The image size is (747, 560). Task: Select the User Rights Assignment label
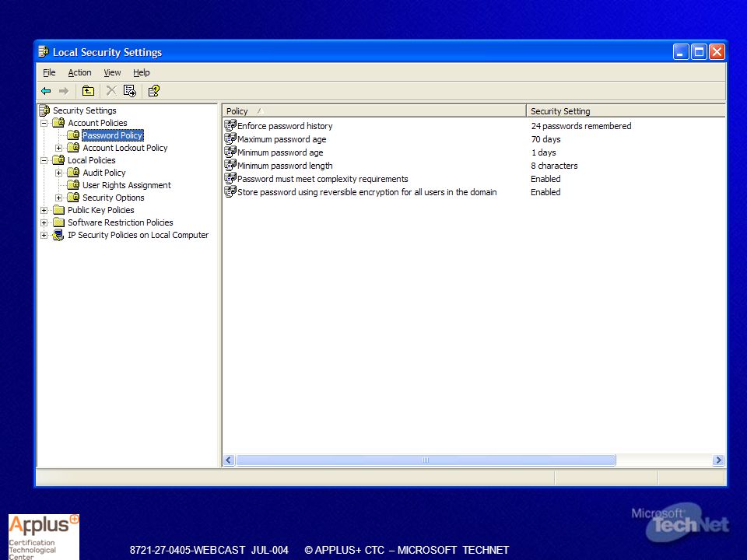[127, 185]
